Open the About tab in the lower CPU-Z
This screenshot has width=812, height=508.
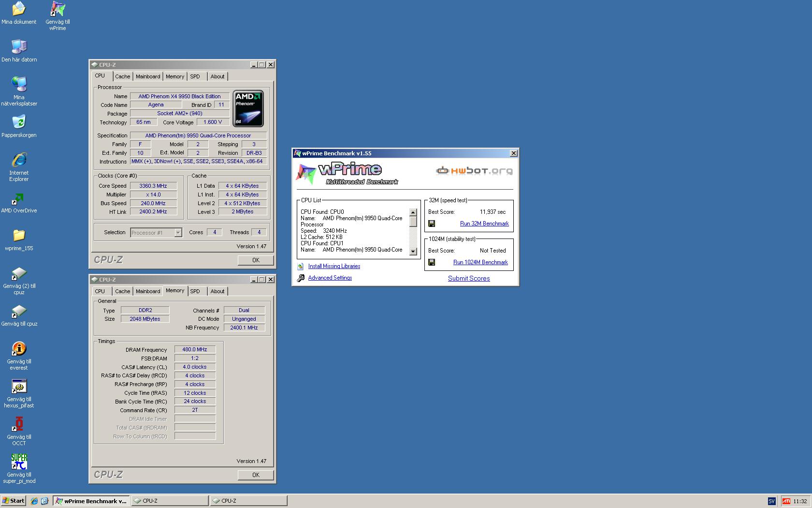217,291
